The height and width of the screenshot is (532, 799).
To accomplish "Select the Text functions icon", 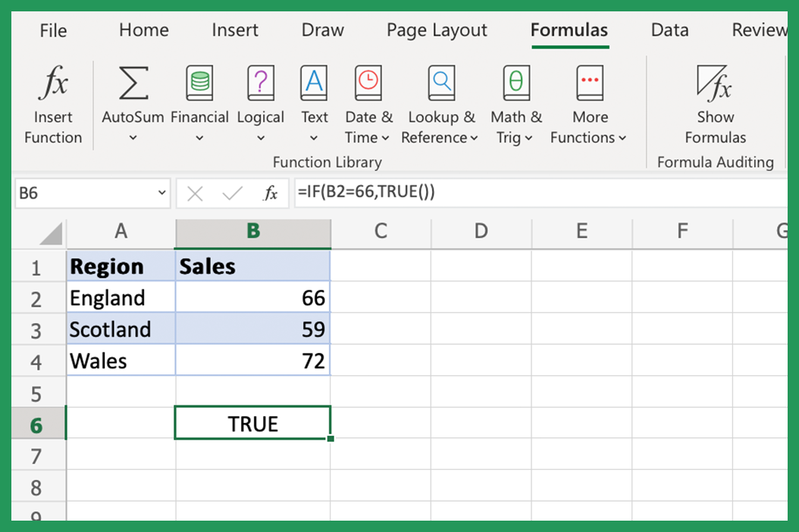I will pyautogui.click(x=314, y=83).
